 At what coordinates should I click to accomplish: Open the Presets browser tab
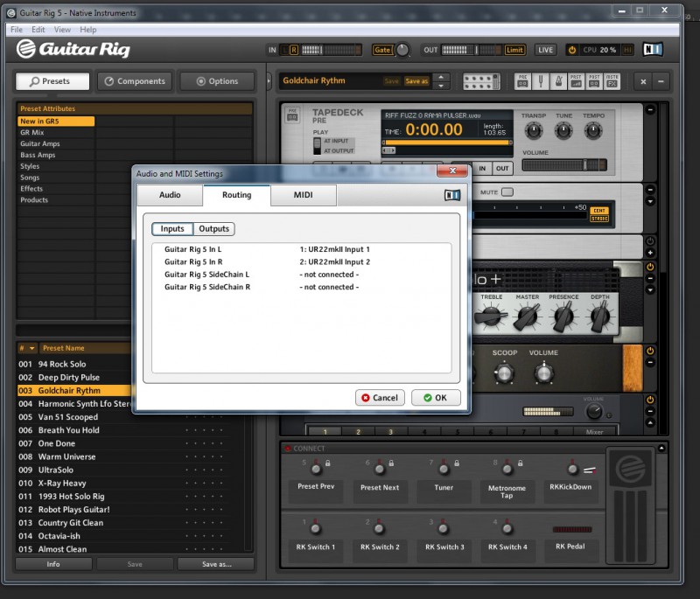(52, 81)
